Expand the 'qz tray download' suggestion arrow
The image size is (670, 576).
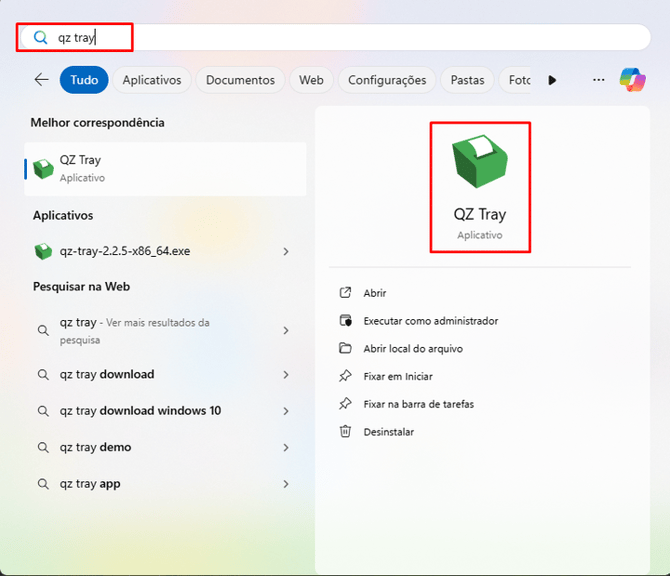pyautogui.click(x=286, y=375)
